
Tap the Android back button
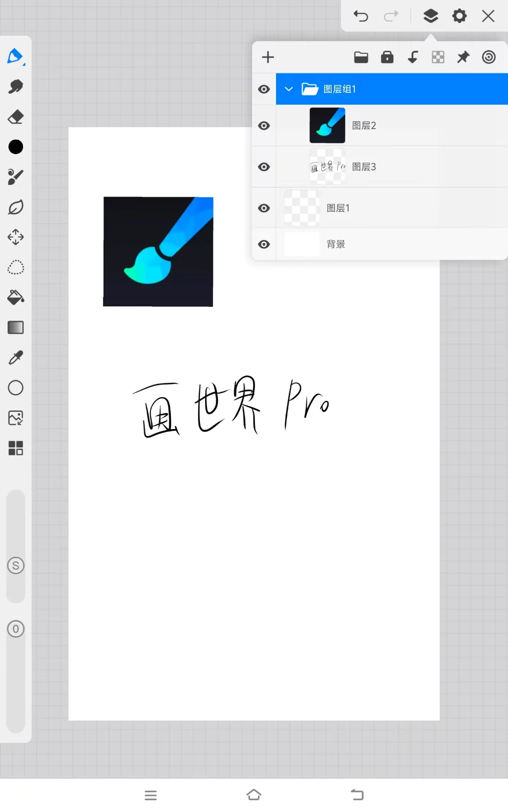pyautogui.click(x=357, y=795)
